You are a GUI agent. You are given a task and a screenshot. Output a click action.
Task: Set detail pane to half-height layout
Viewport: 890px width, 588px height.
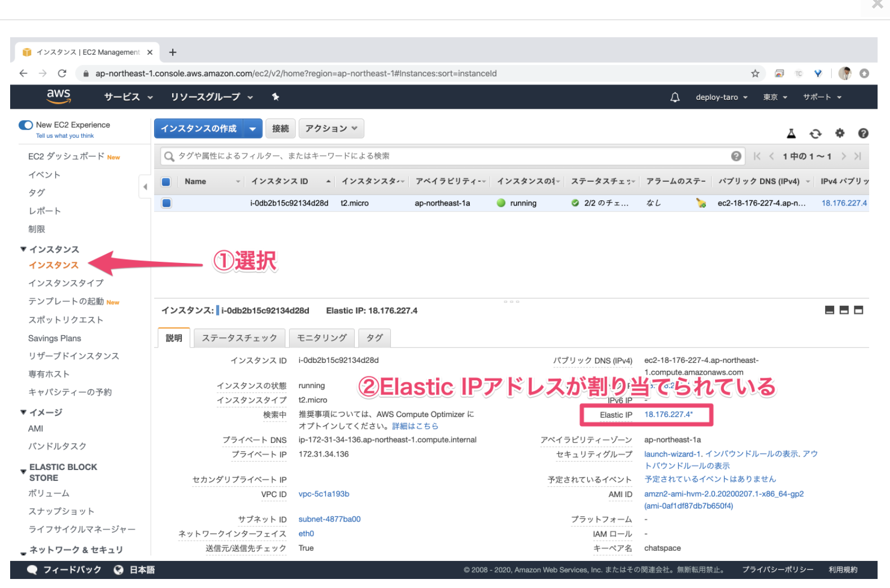844,310
